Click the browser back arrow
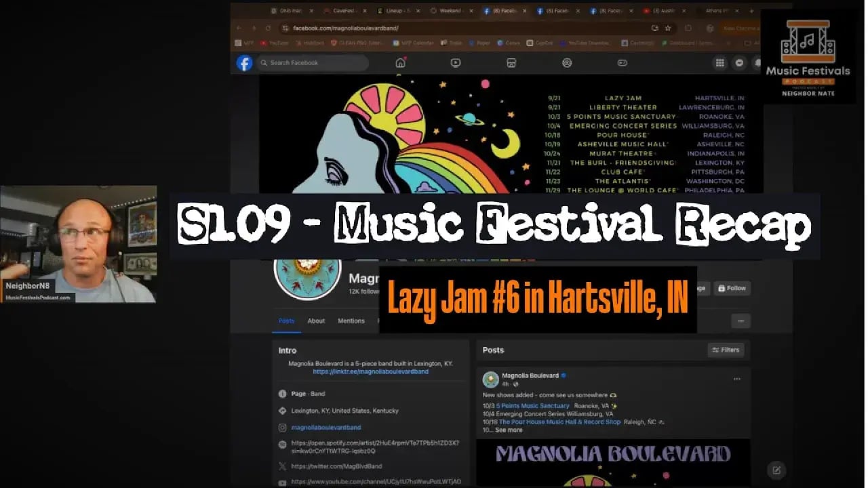This screenshot has height=488, width=868. tap(239, 28)
